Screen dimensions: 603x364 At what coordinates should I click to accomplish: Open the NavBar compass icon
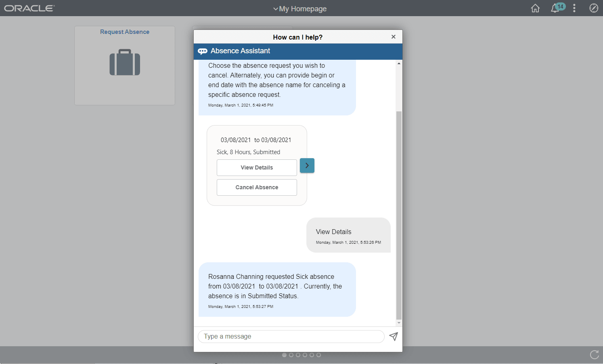coord(594,8)
